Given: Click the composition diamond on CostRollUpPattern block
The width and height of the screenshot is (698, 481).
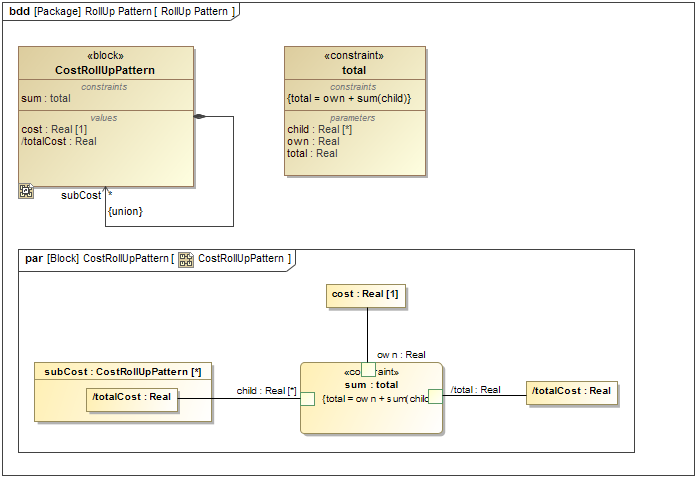Looking at the screenshot, I should point(199,117).
